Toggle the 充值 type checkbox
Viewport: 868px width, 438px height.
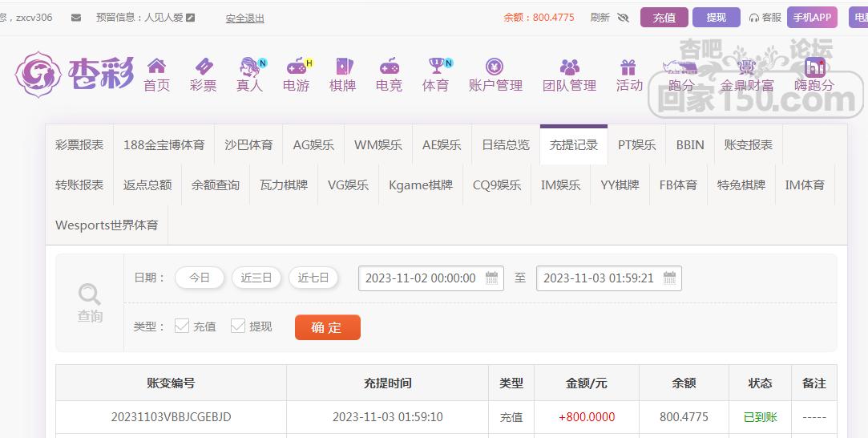pos(182,326)
